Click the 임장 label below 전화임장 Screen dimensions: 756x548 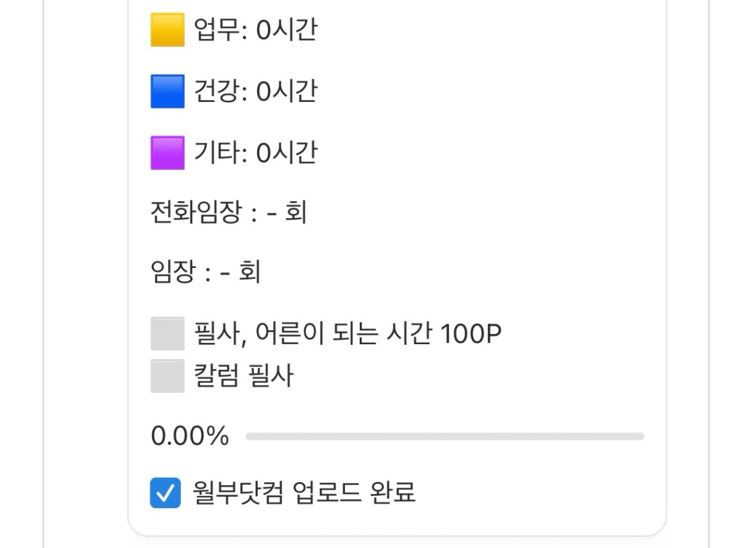click(x=173, y=273)
